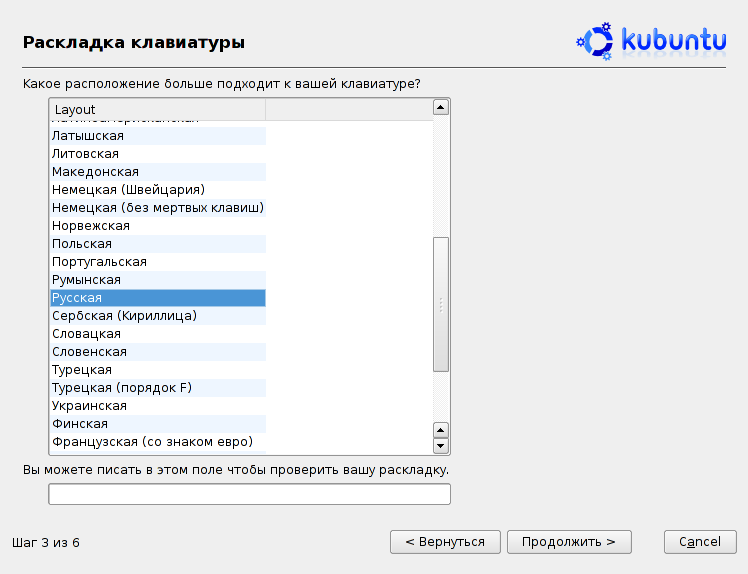
Task: Go back with the Вернуться button
Action: click(x=445, y=542)
